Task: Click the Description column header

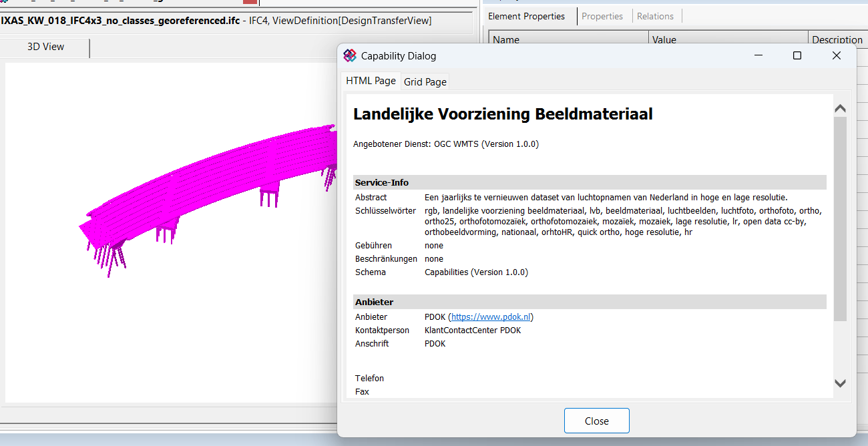Action: 837,39
